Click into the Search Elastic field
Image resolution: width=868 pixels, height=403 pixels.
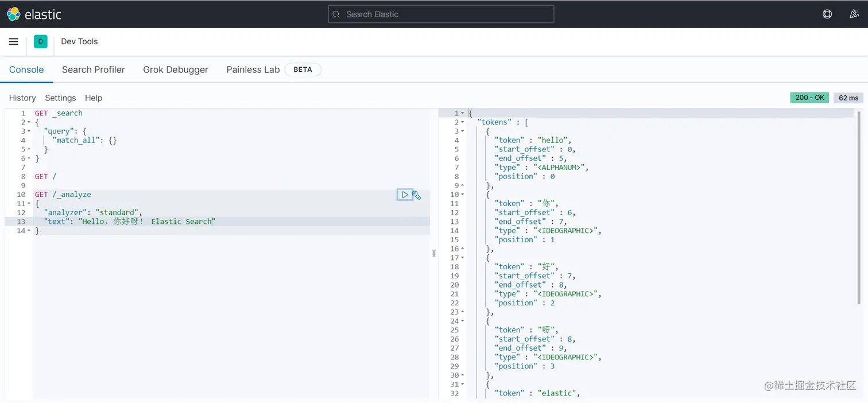tap(441, 14)
